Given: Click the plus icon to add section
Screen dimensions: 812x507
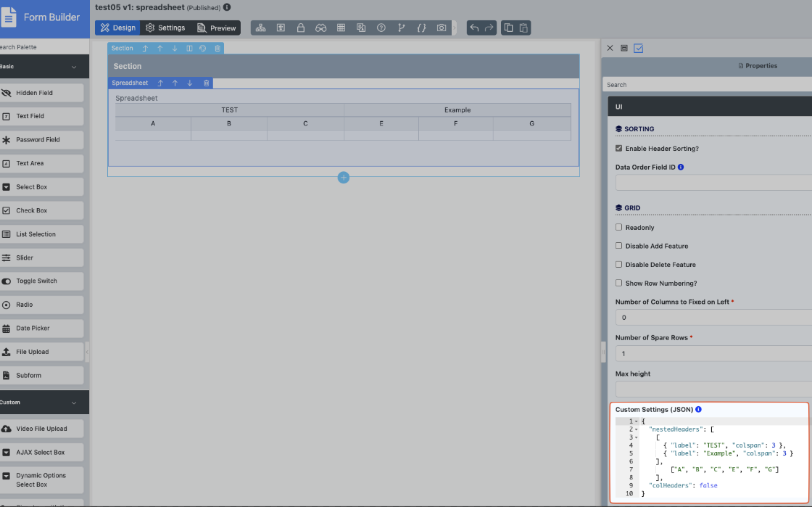Looking at the screenshot, I should (344, 177).
